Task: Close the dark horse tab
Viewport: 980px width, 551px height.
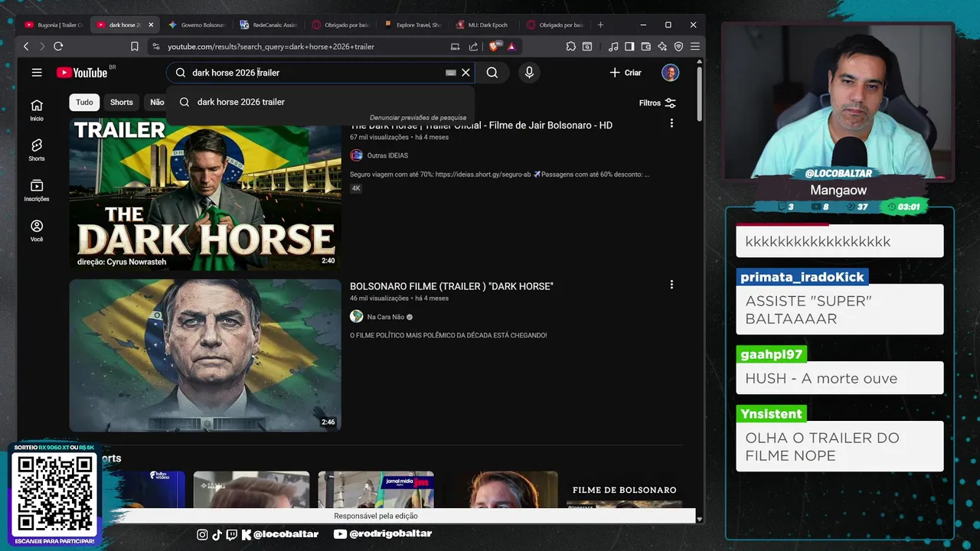Action: coord(151,24)
